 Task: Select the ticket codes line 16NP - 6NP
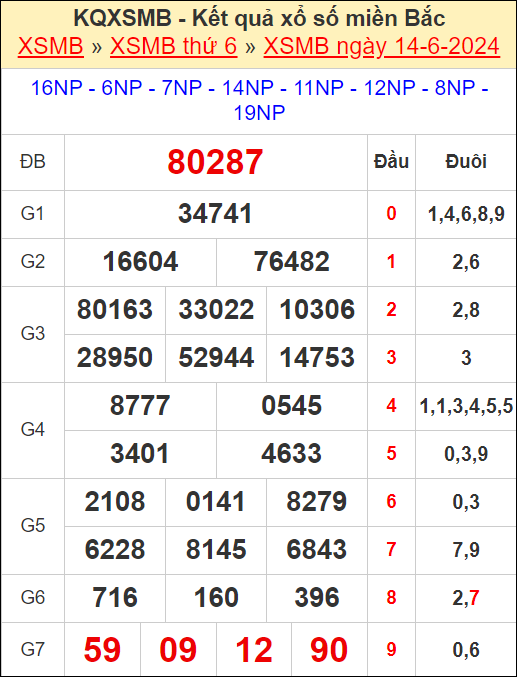259,100
